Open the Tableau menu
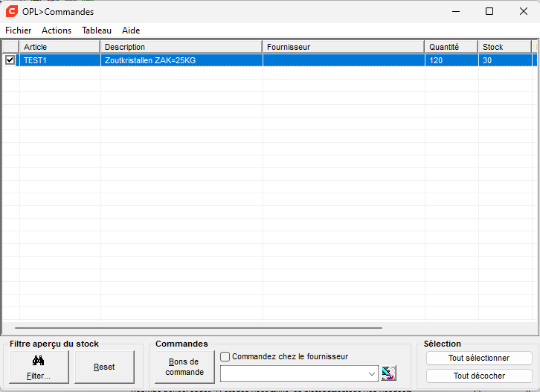Viewport: 540px width, 392px height. 97,30
